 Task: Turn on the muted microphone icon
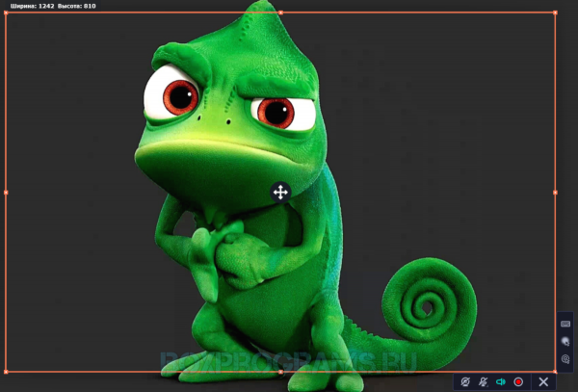[483, 381]
